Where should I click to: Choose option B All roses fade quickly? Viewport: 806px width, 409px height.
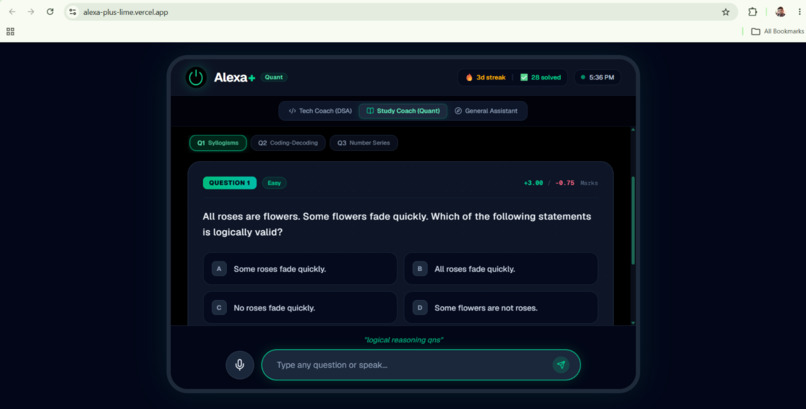(x=501, y=269)
